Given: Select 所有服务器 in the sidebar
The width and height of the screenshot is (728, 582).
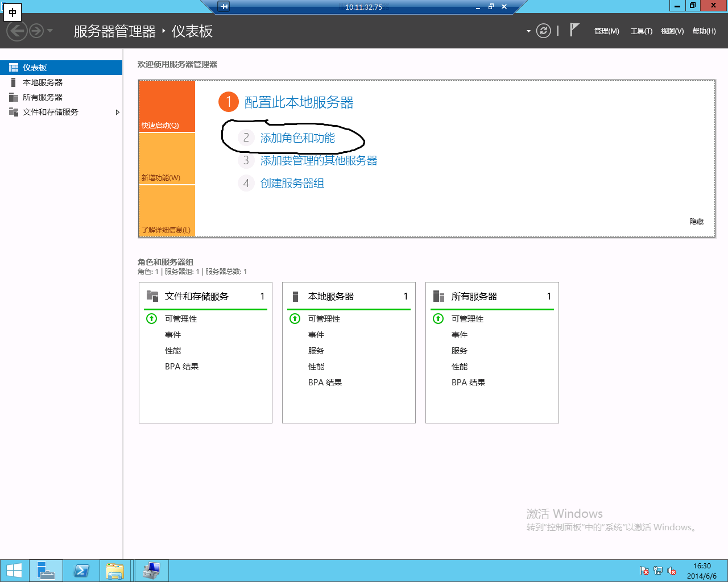Looking at the screenshot, I should point(61,97).
